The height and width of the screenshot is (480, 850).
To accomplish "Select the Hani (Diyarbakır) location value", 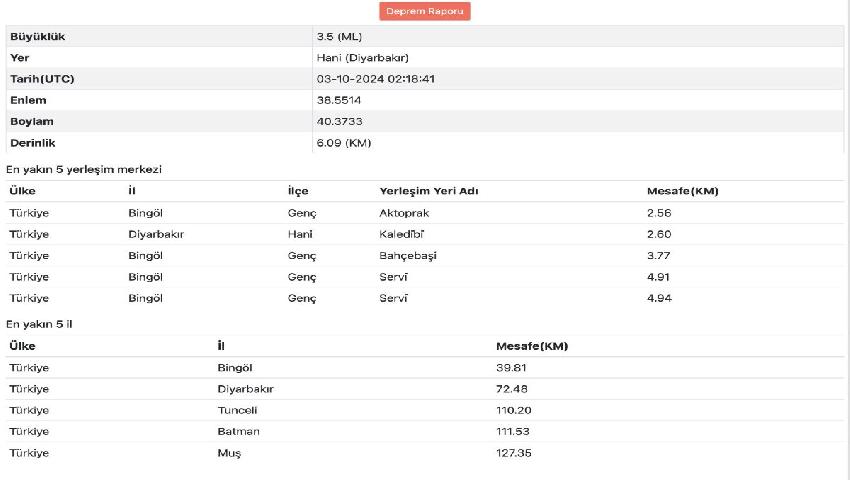I will 362,58.
